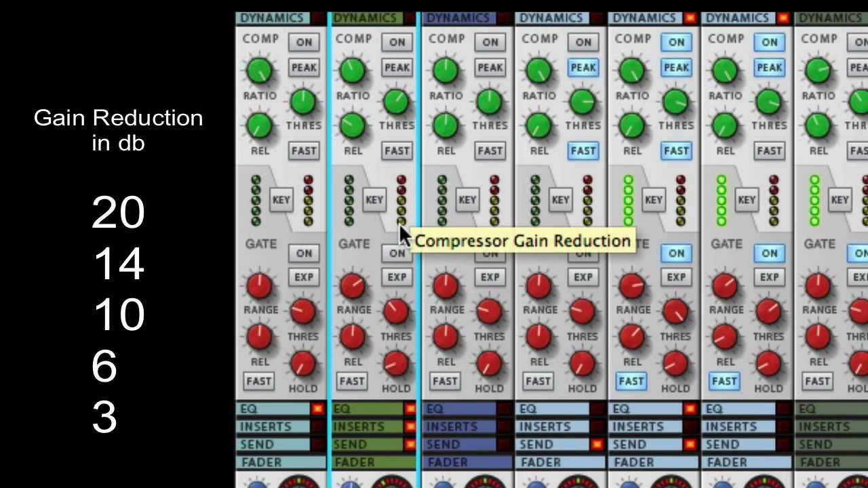Open SEND section of first teal channel

[274, 445]
